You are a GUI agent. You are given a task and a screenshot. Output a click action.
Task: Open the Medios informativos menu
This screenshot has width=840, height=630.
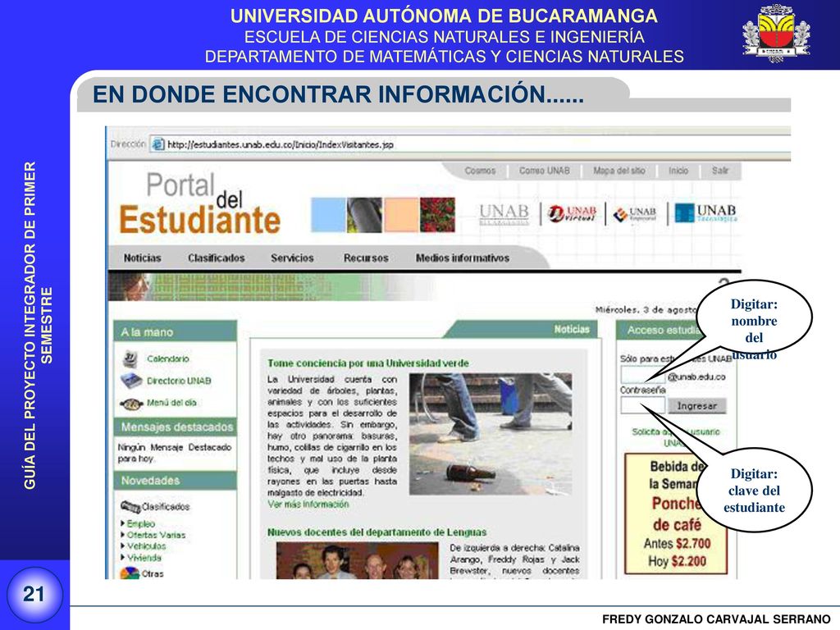pos(463,258)
